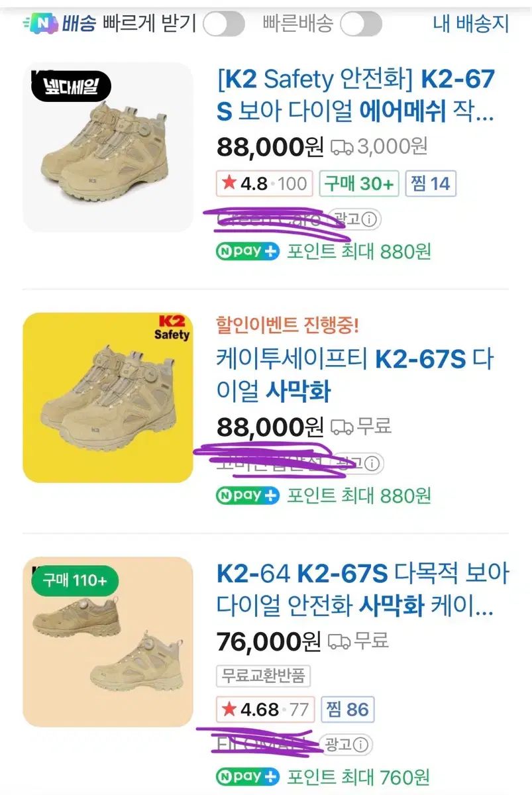This screenshot has width=532, height=795.
Task: Click the 찜 86 wishlist badge
Action: [347, 710]
